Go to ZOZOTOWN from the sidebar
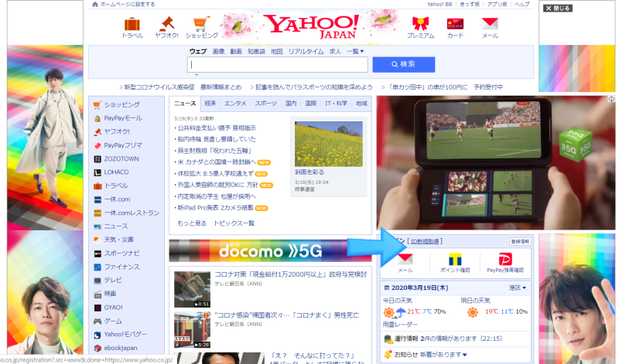619x364 pixels. click(121, 158)
